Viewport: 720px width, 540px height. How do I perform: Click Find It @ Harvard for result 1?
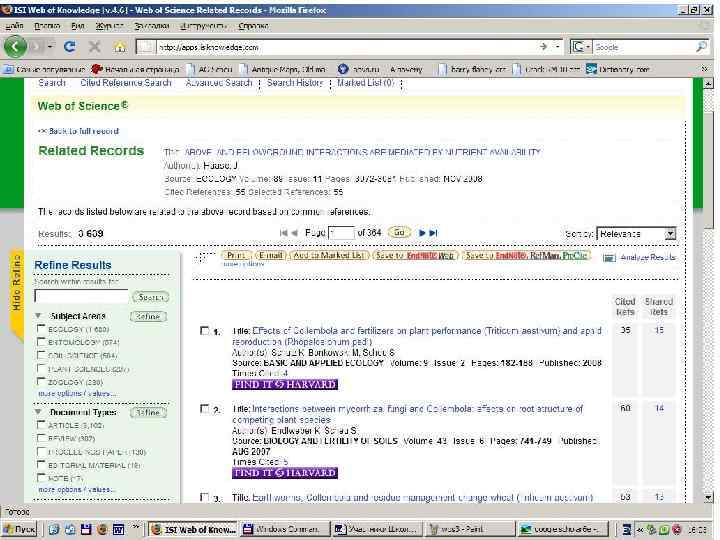point(285,384)
